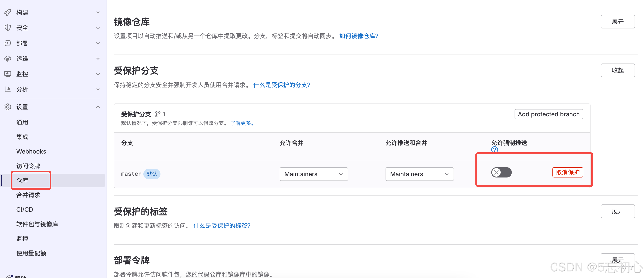
Task: Toggle force push switch for master branch
Action: pyautogui.click(x=501, y=172)
